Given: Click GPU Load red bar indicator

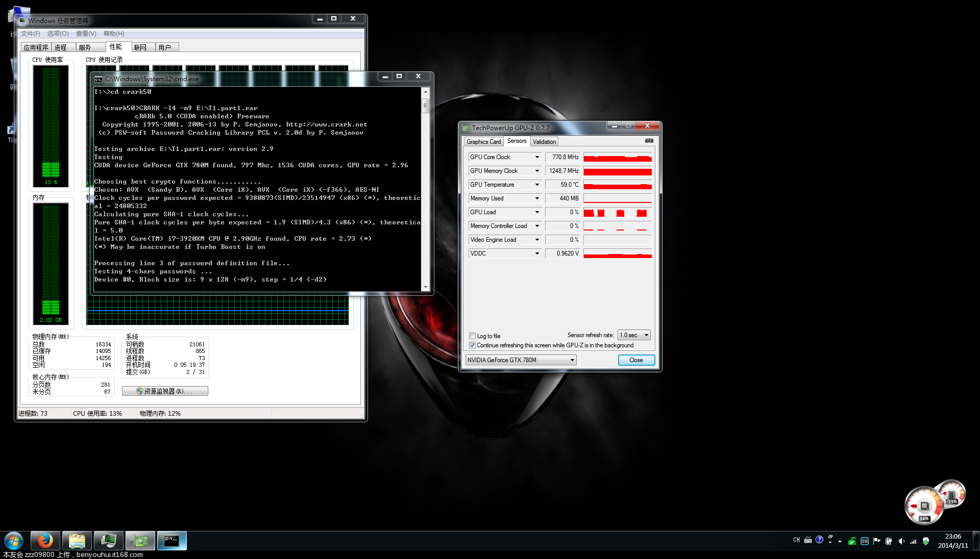Looking at the screenshot, I should pos(617,212).
